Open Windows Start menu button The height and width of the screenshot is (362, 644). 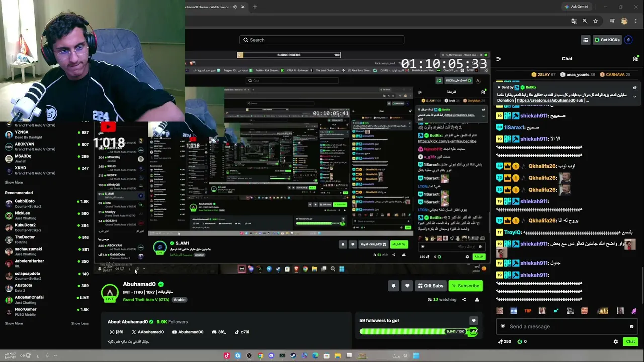[416, 356]
